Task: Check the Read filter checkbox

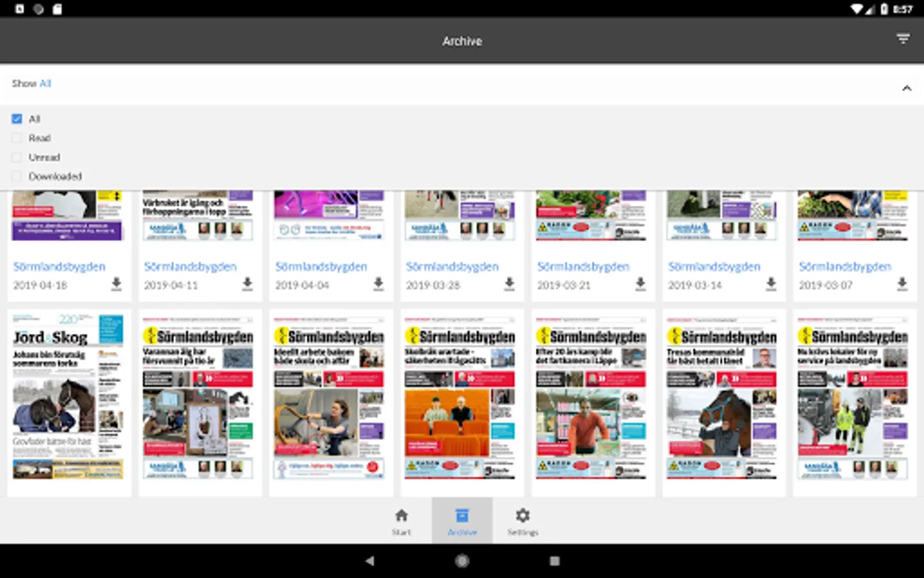Action: (x=17, y=138)
